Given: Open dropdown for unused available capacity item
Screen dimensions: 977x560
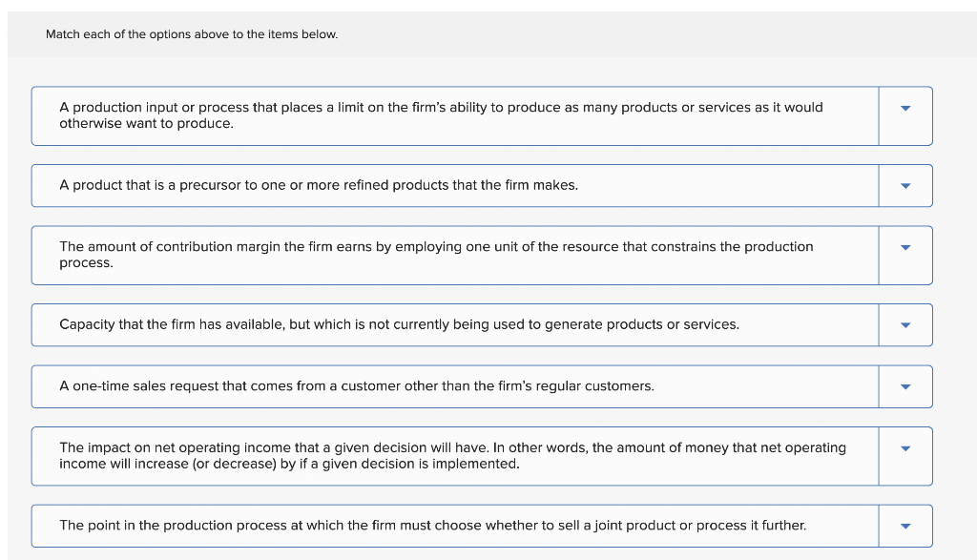Looking at the screenshot, I should click(x=905, y=325).
